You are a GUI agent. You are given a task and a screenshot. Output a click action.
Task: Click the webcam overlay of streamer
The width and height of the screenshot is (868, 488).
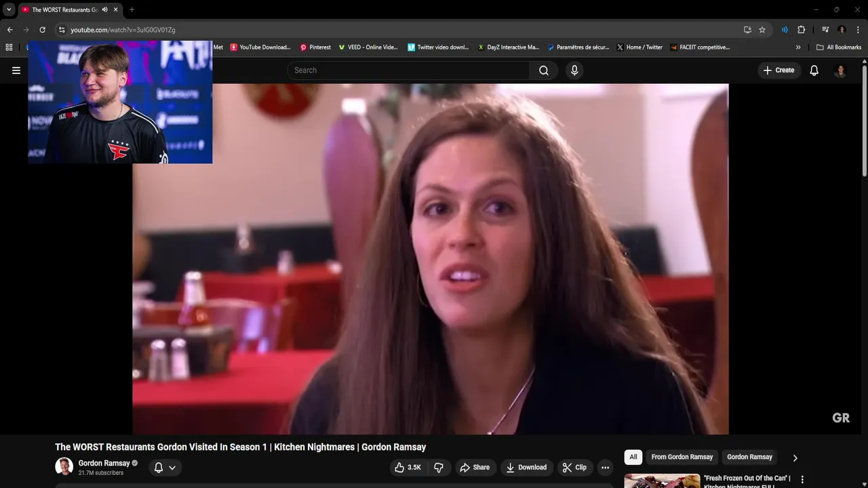point(120,102)
